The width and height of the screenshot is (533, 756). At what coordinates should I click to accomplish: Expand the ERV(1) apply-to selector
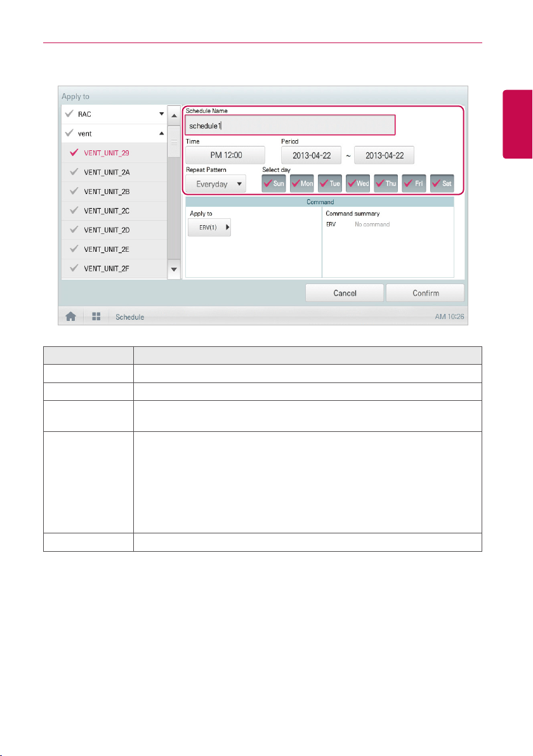point(209,227)
